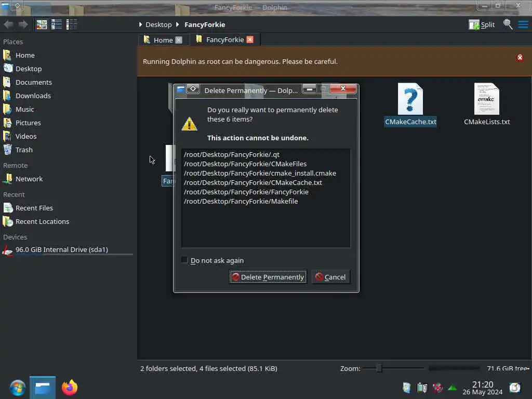The image size is (532, 399).
Task: Go back with the Back arrow
Action: pos(8,24)
